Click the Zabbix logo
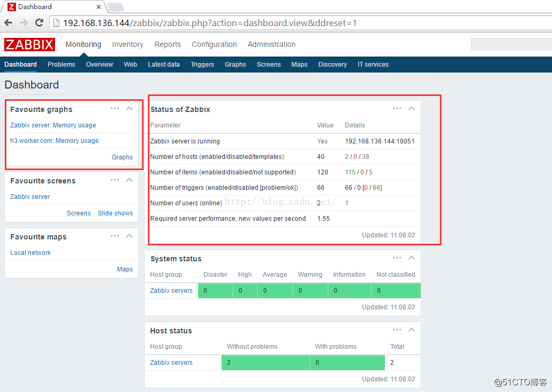 [x=29, y=45]
